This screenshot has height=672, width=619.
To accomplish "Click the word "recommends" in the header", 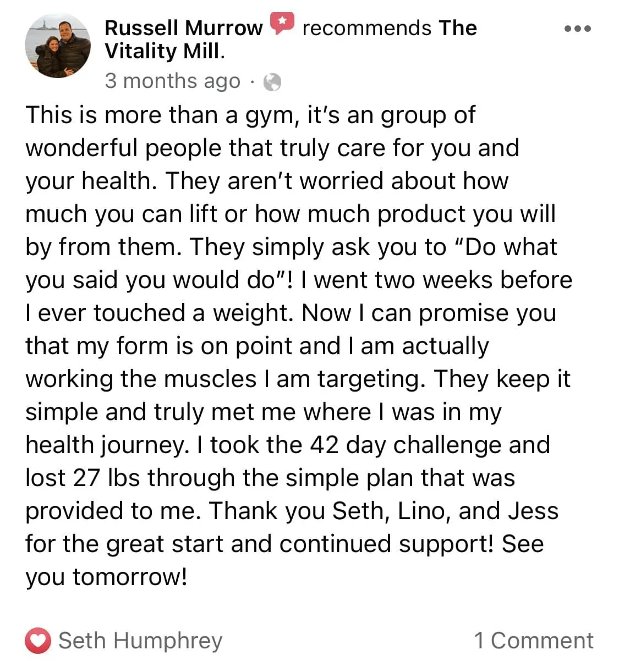I will [367, 27].
